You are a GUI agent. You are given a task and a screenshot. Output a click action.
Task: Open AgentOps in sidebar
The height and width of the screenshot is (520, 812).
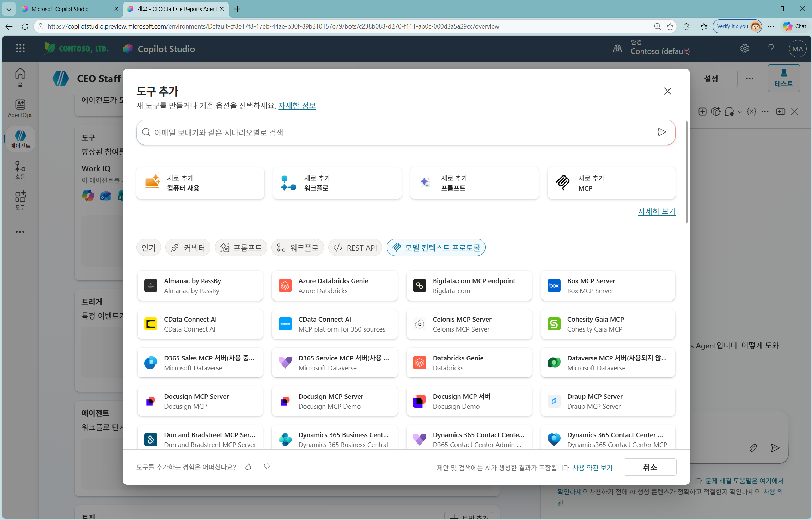point(20,109)
